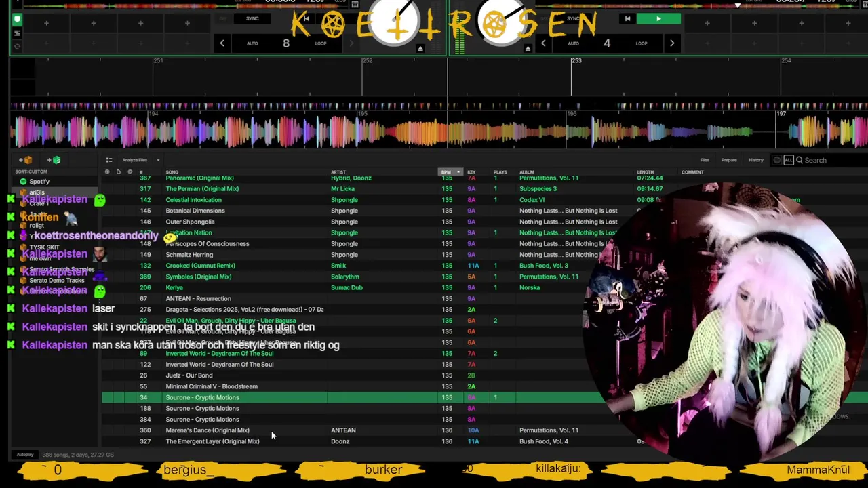
Task: Click the green play button on right deck
Action: [658, 19]
